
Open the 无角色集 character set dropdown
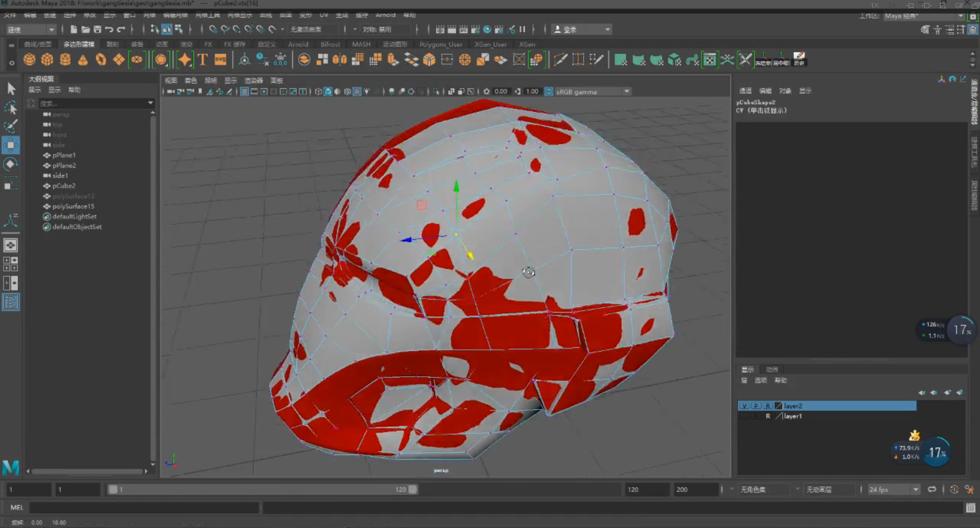click(x=764, y=489)
